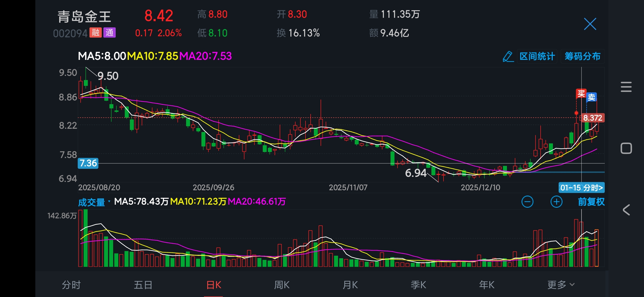This screenshot has height=297, width=644.
Task: Close the landscape chart with X icon
Action: pyautogui.click(x=590, y=24)
